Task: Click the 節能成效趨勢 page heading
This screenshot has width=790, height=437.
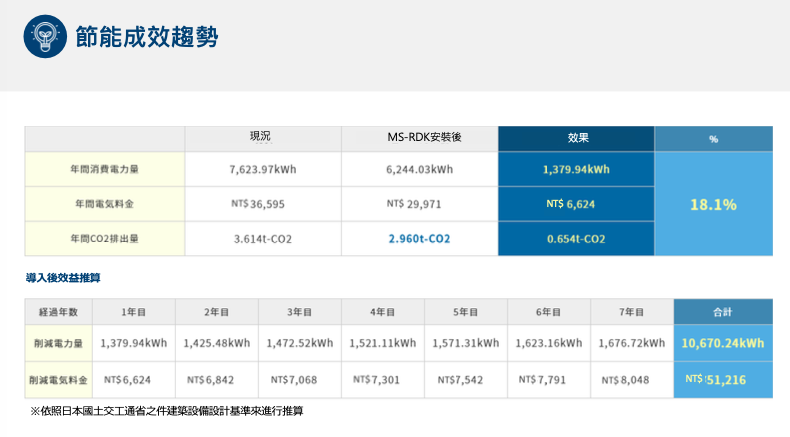Action: [x=146, y=37]
